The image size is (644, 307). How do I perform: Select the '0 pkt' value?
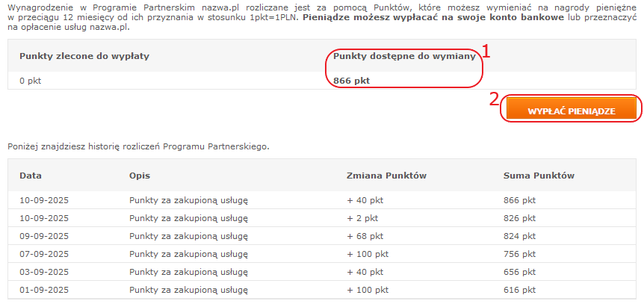(x=31, y=81)
